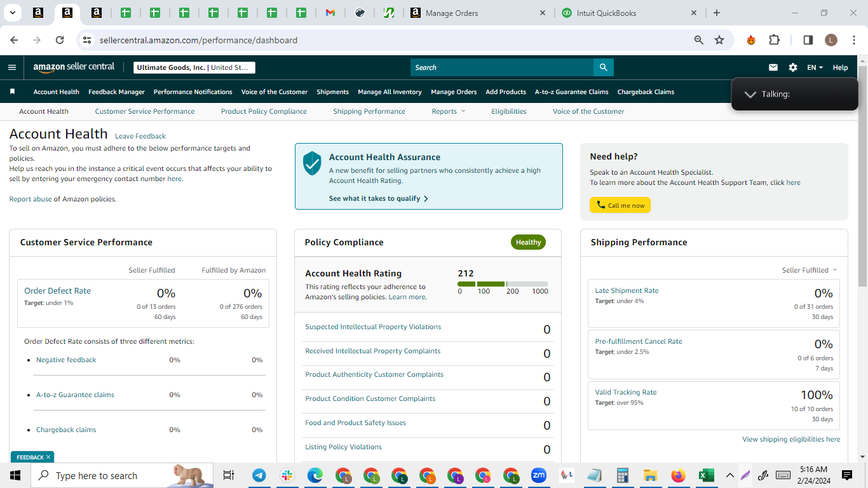The image size is (868, 488).
Task: Open the Windows Start menu
Action: pyautogui.click(x=15, y=475)
